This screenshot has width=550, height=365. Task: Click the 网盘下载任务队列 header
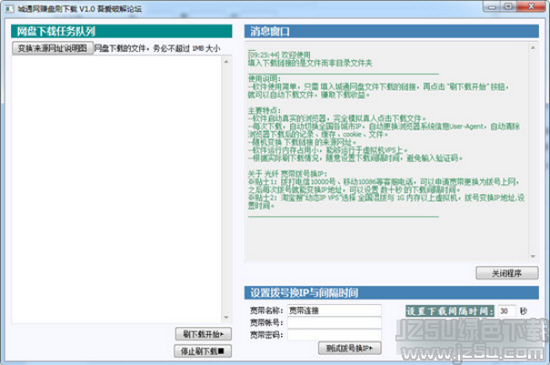point(121,31)
